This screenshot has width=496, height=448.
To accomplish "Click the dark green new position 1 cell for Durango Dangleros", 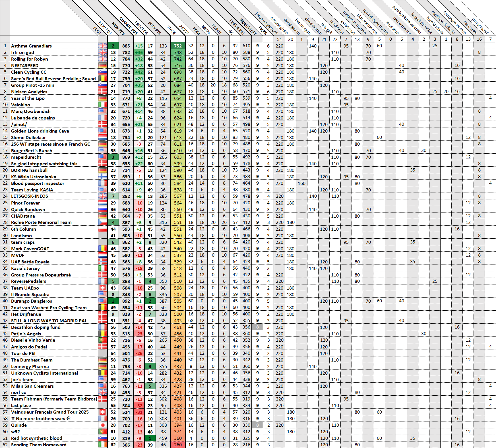I will pyautogui.click(x=113, y=301).
